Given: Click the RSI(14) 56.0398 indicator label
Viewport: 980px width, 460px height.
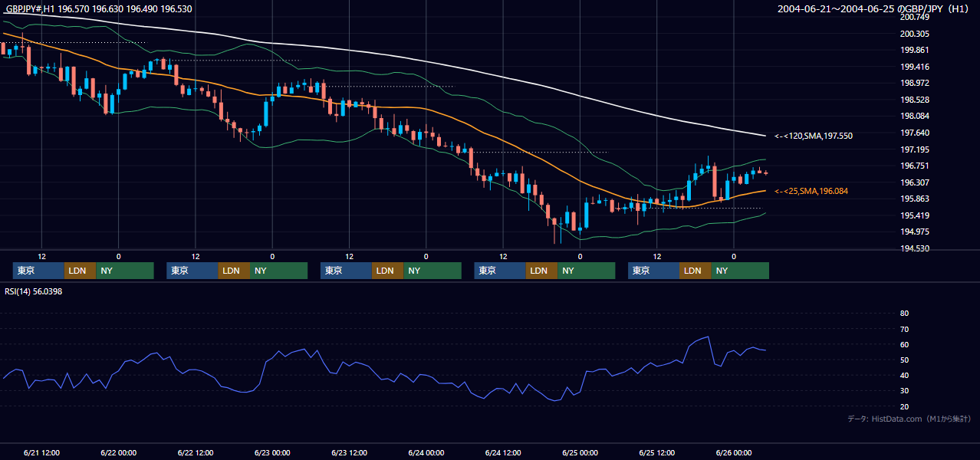Looking at the screenshot, I should coord(34,291).
